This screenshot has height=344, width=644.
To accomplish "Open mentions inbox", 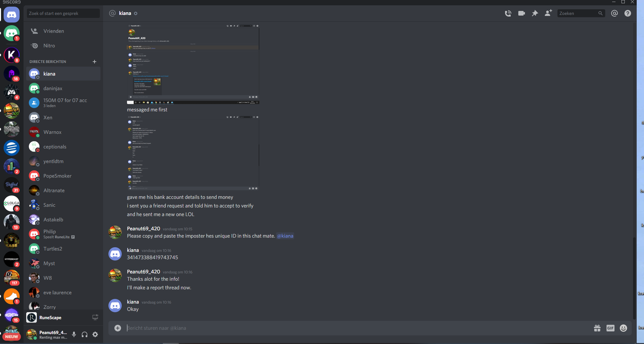I will (614, 13).
